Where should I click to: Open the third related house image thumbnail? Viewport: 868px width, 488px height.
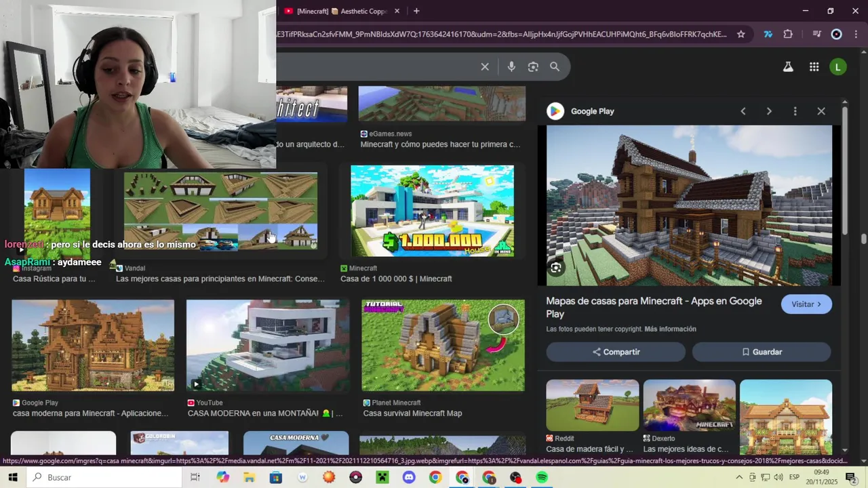click(785, 416)
